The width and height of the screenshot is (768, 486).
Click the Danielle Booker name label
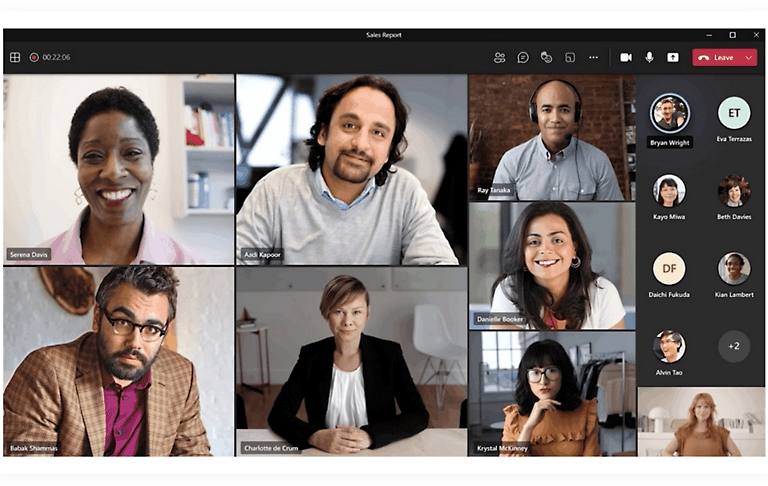[x=500, y=319]
